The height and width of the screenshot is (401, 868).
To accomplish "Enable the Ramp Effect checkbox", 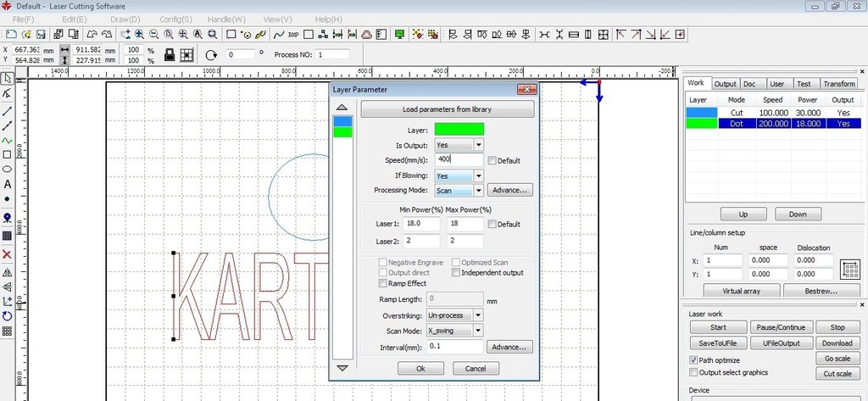I will (x=384, y=284).
